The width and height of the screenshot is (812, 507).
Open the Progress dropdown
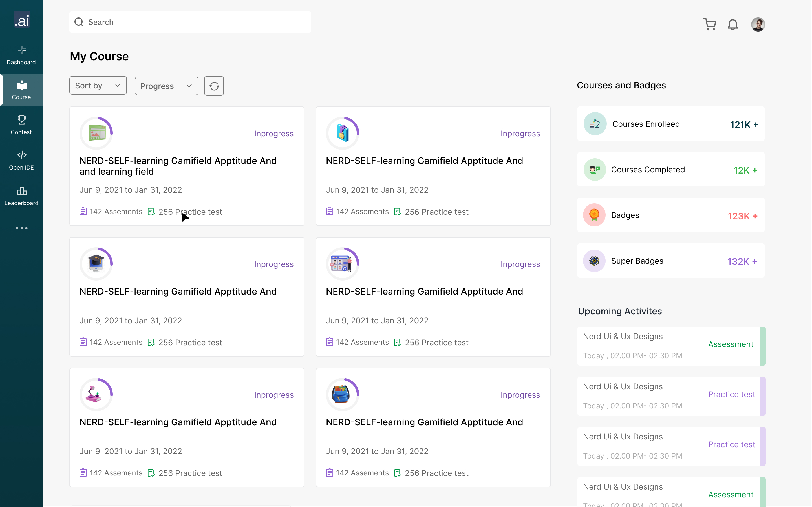pyautogui.click(x=166, y=86)
